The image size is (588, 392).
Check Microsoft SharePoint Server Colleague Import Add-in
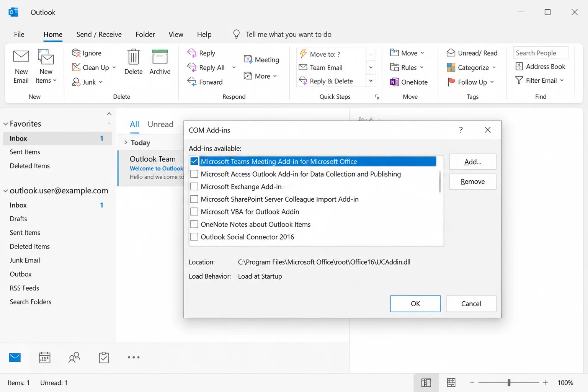(x=194, y=199)
